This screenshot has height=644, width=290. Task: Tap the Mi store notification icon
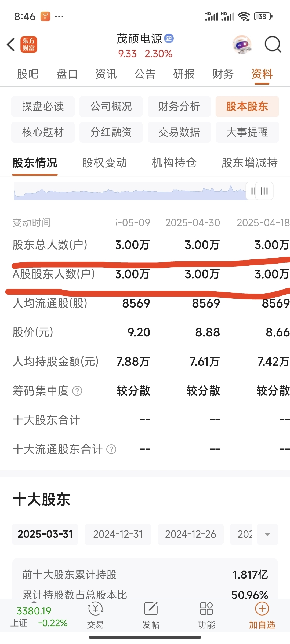tap(45, 16)
